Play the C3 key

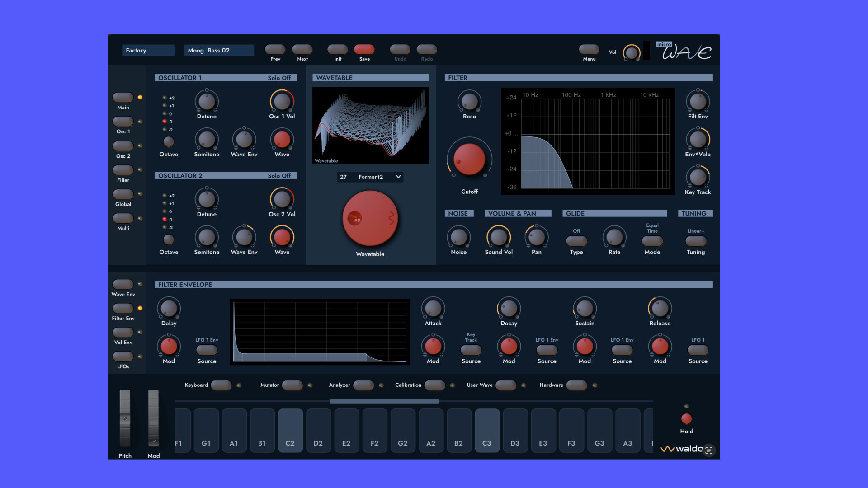(487, 431)
